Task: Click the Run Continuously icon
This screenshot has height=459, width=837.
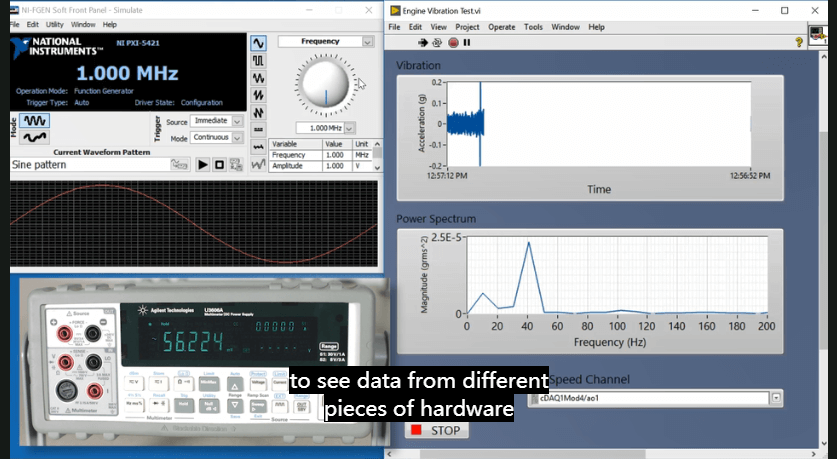Action: 437,43
